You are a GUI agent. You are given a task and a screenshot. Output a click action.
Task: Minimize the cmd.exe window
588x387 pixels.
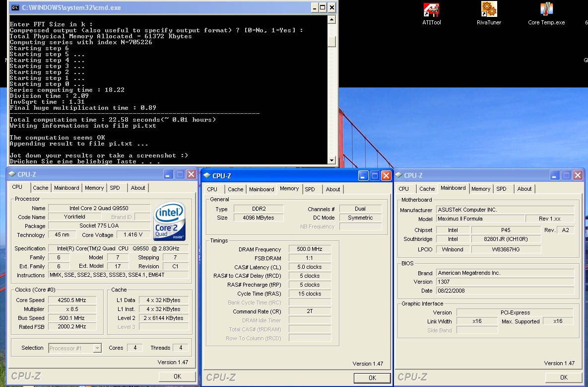tap(314, 7)
